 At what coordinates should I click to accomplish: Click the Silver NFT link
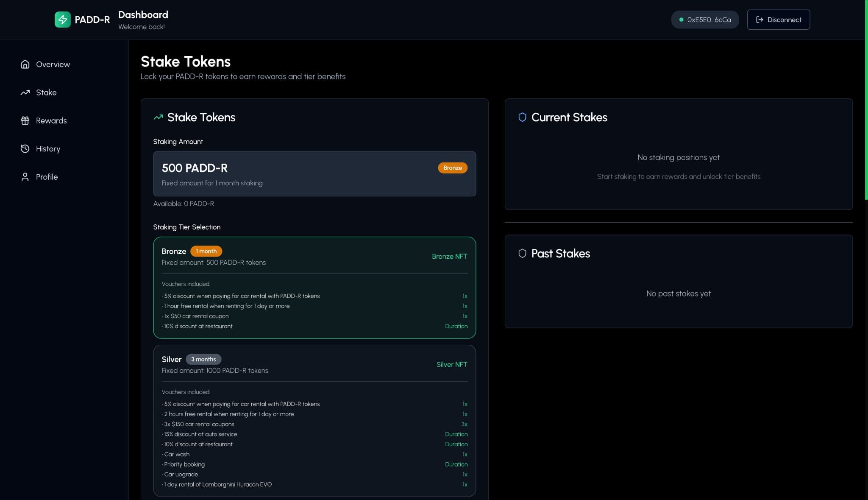point(451,364)
